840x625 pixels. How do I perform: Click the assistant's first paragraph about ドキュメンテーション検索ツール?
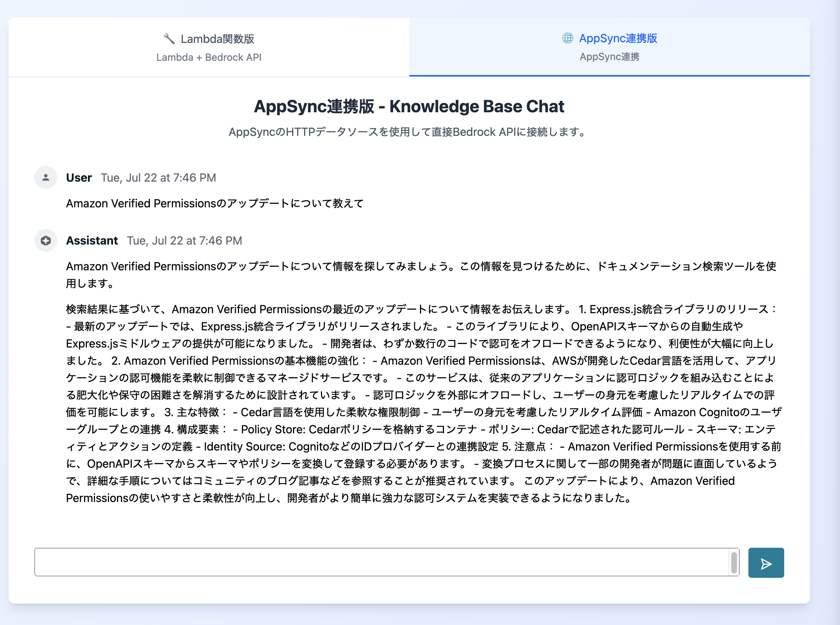point(421,275)
